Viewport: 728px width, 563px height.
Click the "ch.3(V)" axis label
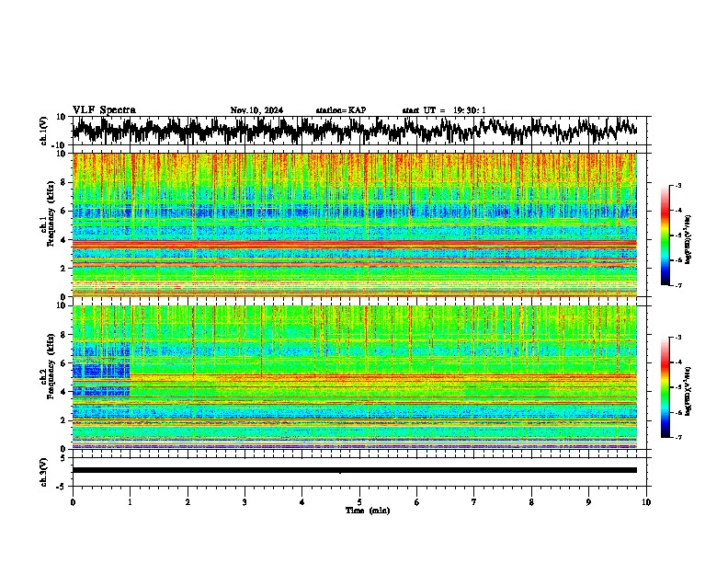click(44, 472)
